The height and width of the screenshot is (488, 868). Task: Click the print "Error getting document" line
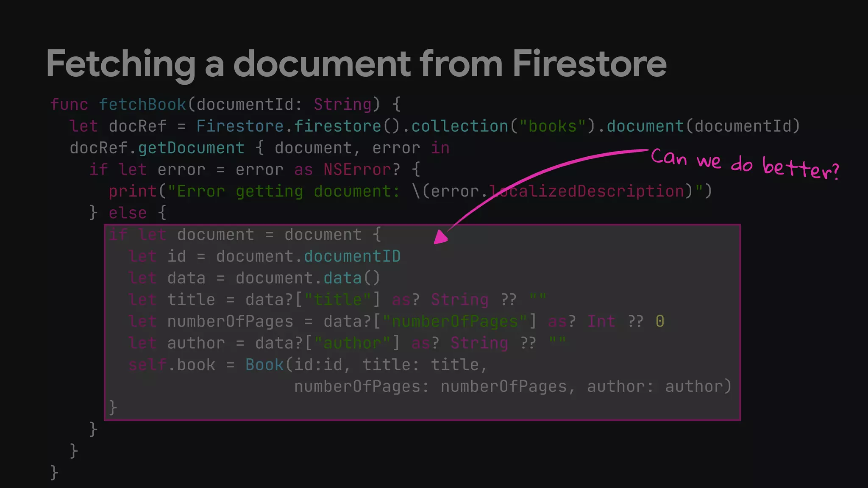tap(410, 191)
